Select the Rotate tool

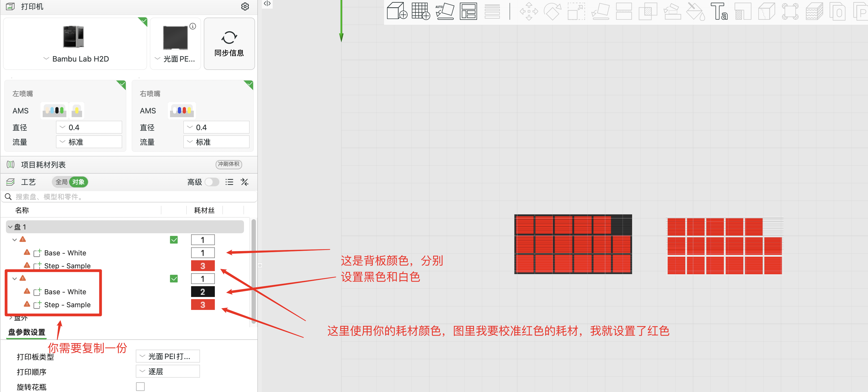click(552, 11)
